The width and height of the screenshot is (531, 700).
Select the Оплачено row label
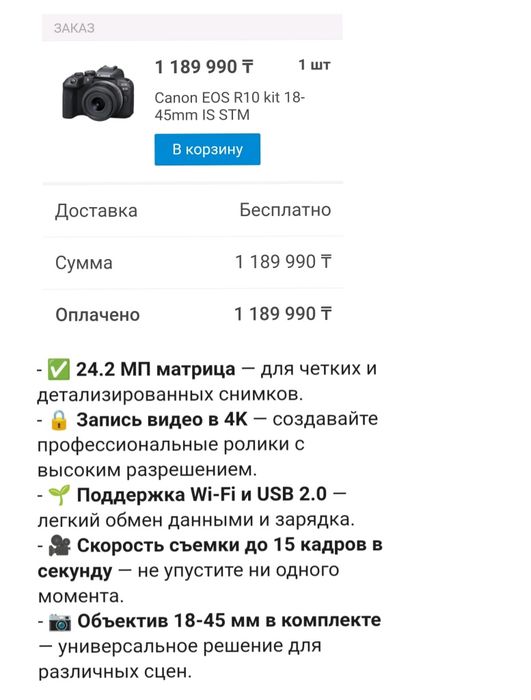click(97, 315)
